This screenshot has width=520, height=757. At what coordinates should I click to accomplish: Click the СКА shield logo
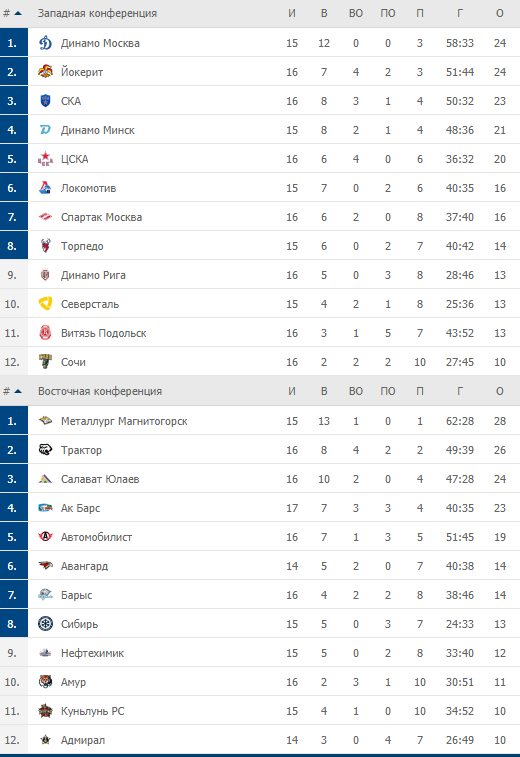point(45,101)
